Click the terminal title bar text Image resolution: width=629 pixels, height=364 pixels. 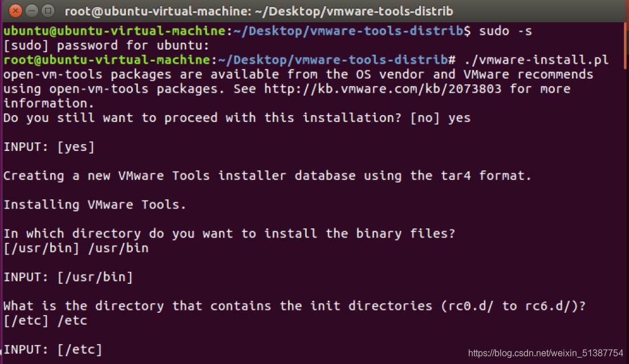coord(259,11)
